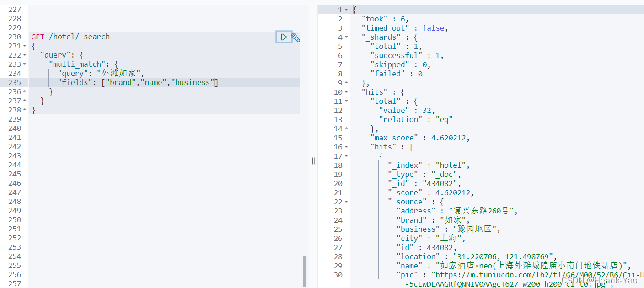Collapse the fold arrow at editor line 231
Viewport: 644px width, 288px height.
click(25, 46)
